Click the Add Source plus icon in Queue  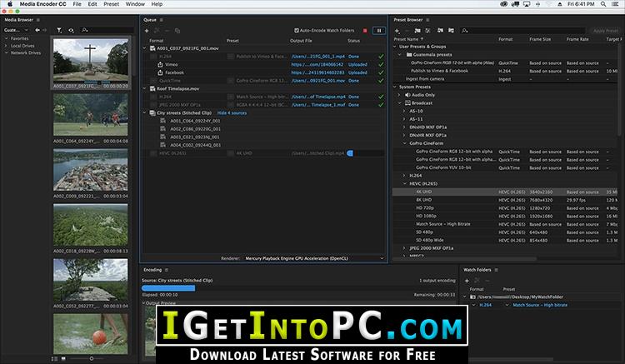147,31
